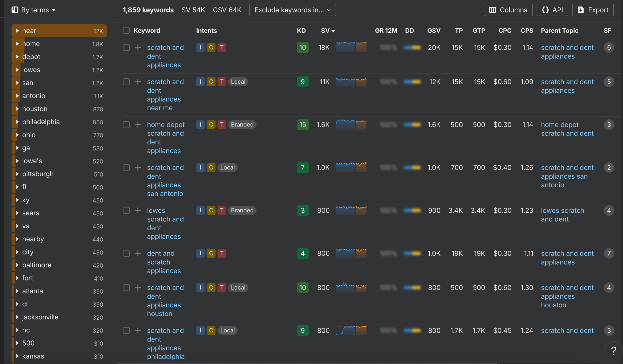Expand the 'philadelphia' term group

(17, 122)
